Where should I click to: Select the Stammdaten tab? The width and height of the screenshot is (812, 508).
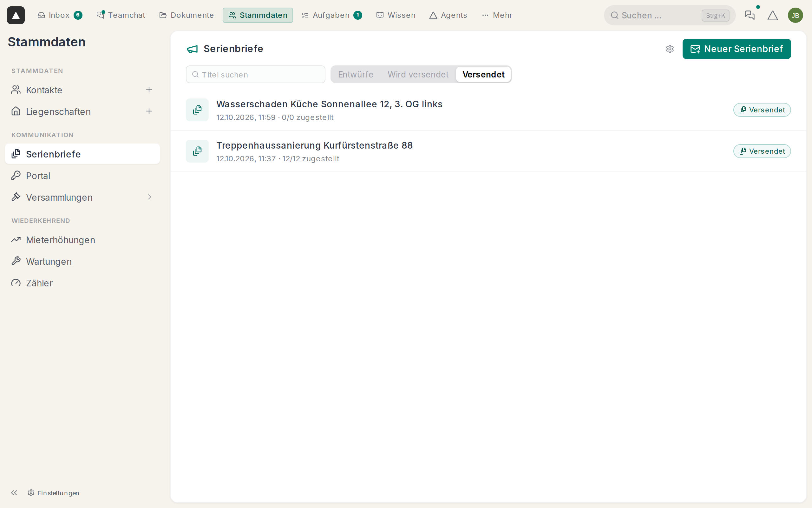click(258, 15)
